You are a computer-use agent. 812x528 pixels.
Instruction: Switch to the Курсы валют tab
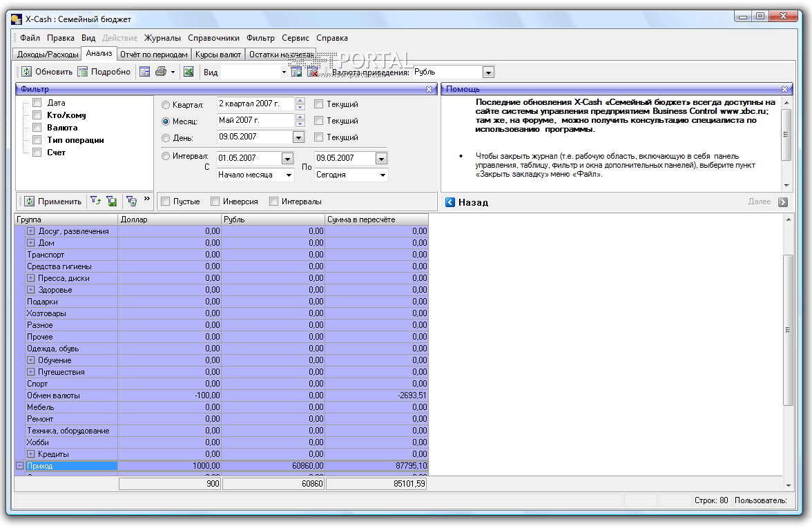tap(218, 54)
